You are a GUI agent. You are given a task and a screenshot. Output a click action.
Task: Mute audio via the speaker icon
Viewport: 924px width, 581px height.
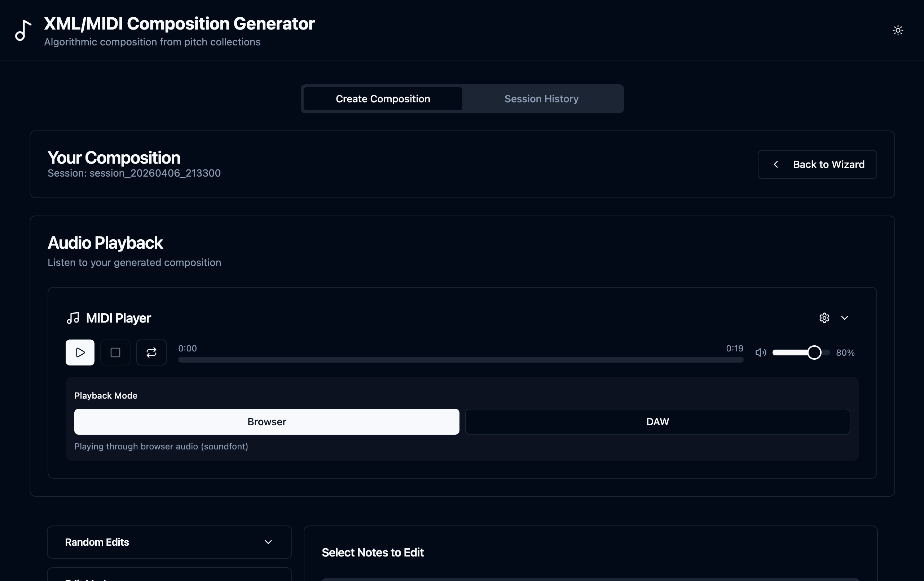pyautogui.click(x=761, y=352)
